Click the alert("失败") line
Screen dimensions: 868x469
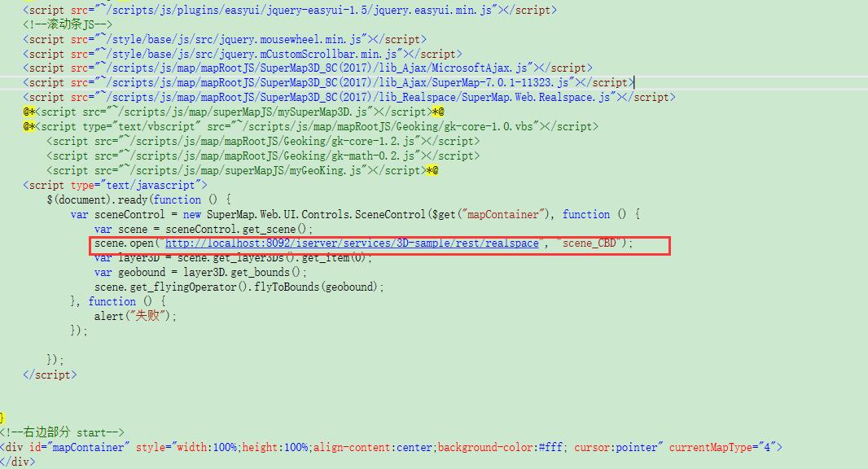point(135,316)
